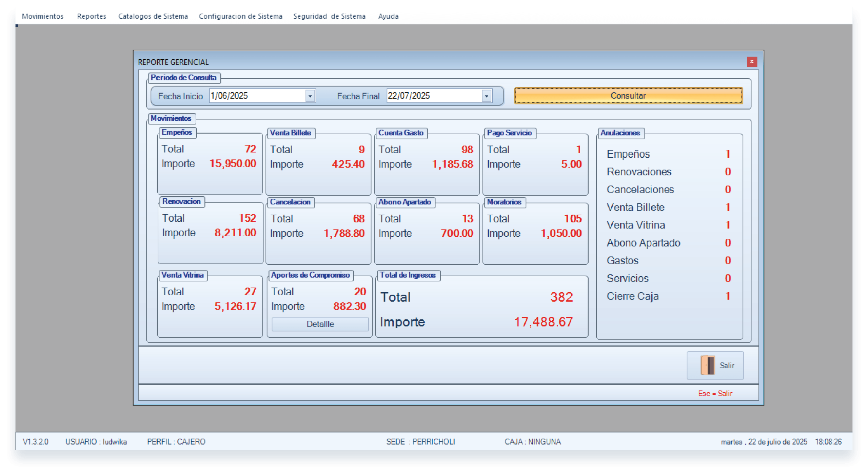This screenshot has height=474, width=868.
Task: Open Seguridad de Sistema menu
Action: pyautogui.click(x=329, y=16)
